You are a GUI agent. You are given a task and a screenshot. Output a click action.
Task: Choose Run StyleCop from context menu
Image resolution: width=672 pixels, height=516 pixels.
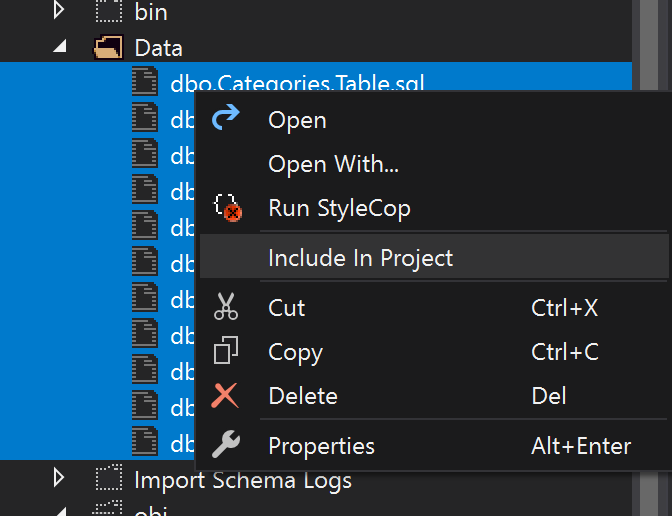coord(339,208)
